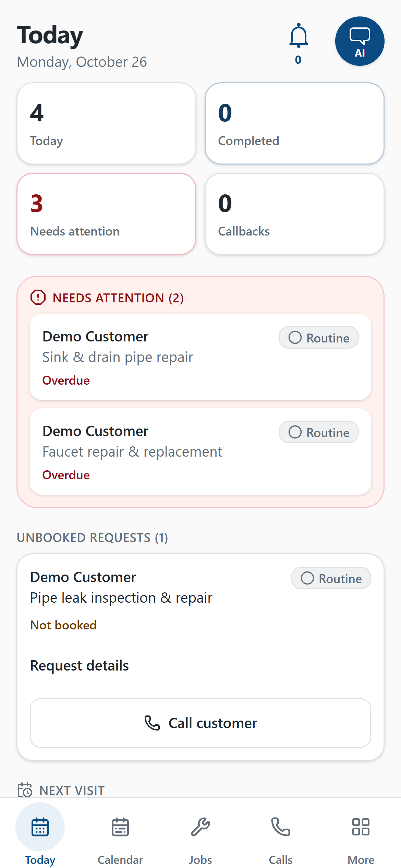Select Routine badge on Sink & drain job
Image resolution: width=401 pixels, height=868 pixels.
pos(319,338)
